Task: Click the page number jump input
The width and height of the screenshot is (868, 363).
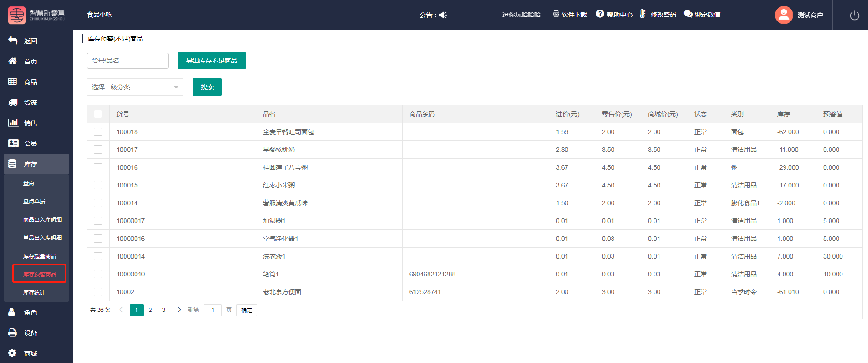Action: point(213,310)
